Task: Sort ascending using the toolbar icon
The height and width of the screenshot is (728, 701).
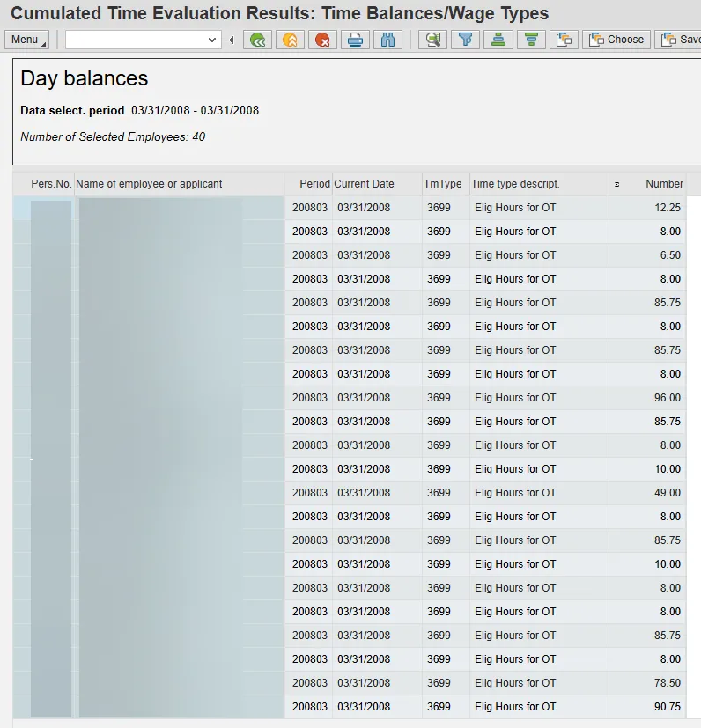Action: click(498, 40)
